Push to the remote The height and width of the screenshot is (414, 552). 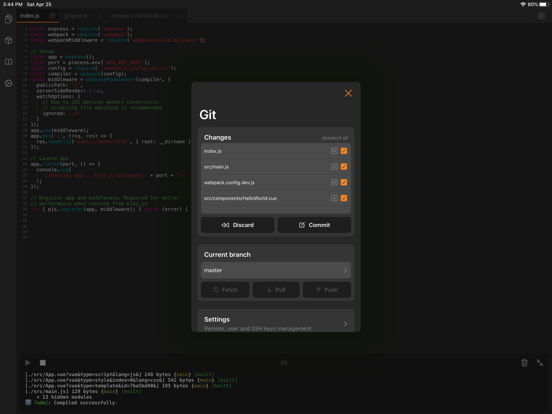[327, 290]
